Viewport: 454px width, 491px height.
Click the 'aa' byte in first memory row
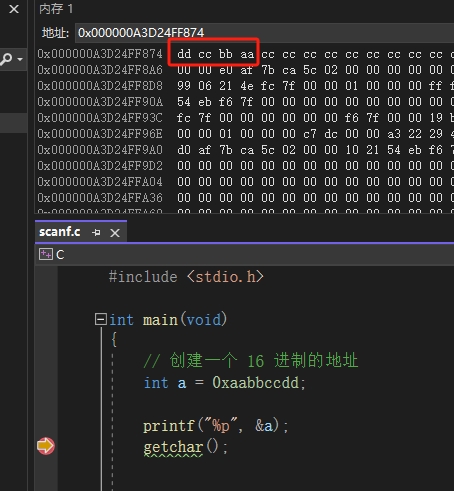[247, 54]
